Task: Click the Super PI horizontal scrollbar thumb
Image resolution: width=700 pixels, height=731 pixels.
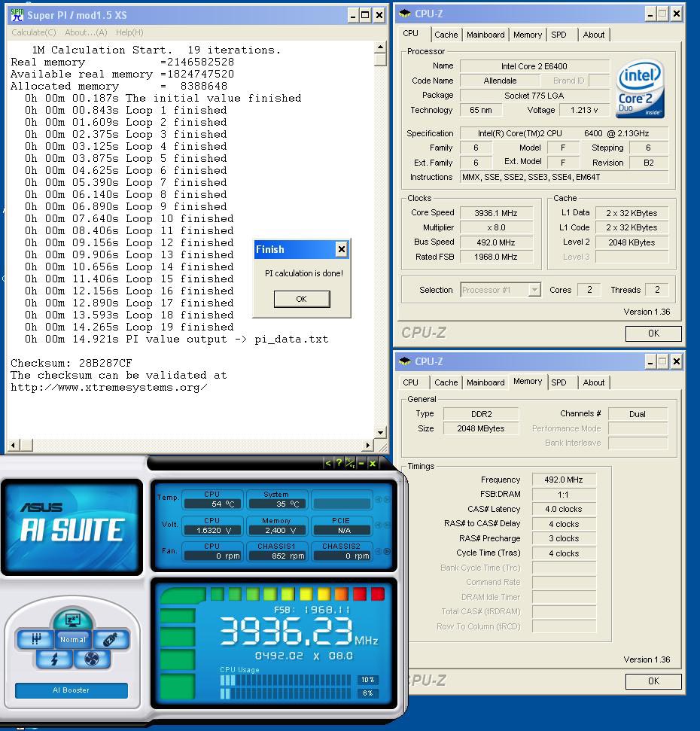Action: click(26, 445)
